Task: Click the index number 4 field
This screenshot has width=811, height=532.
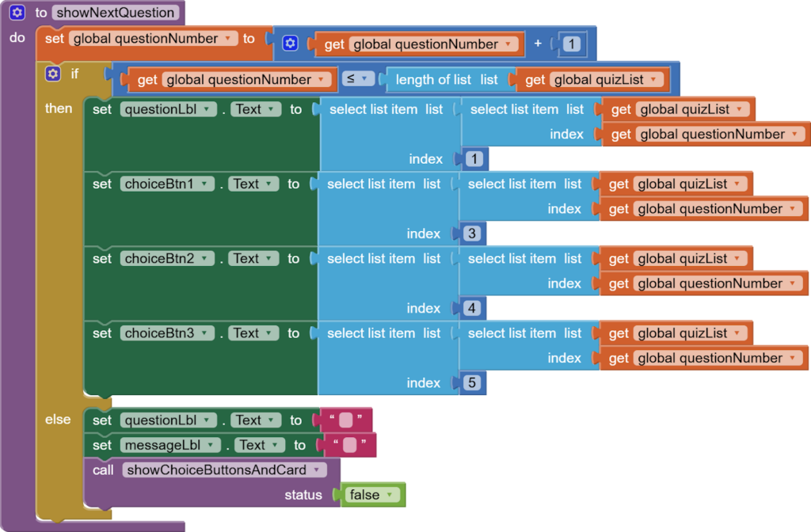Action: (x=472, y=308)
